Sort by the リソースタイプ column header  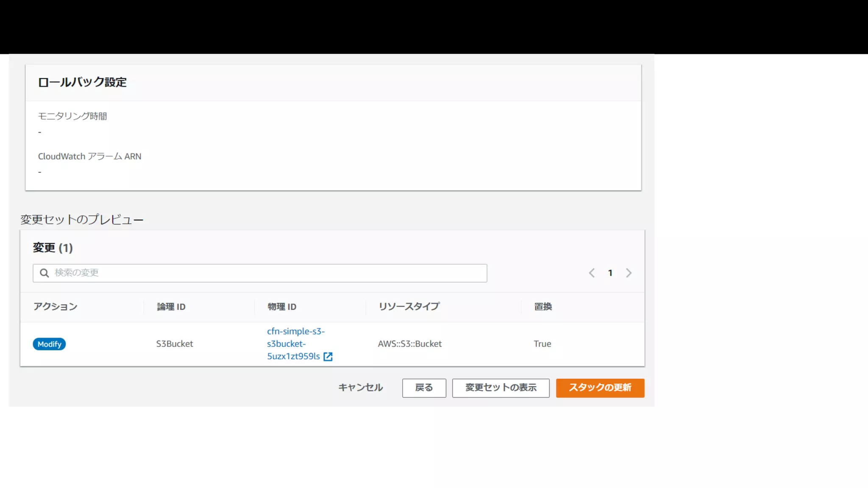coord(409,307)
